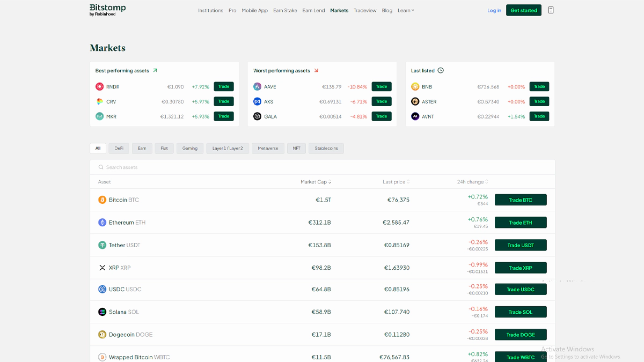Expand the Learn dropdown menu
The image size is (644, 362).
(406, 11)
